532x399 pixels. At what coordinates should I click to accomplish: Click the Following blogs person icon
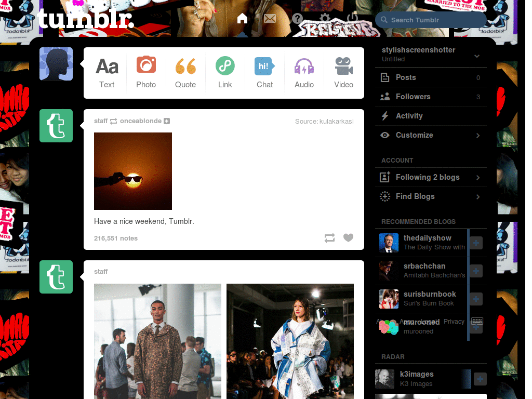pyautogui.click(x=385, y=177)
